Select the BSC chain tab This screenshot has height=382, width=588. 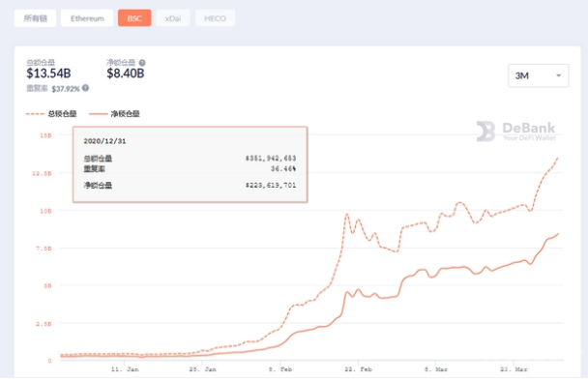coord(134,18)
